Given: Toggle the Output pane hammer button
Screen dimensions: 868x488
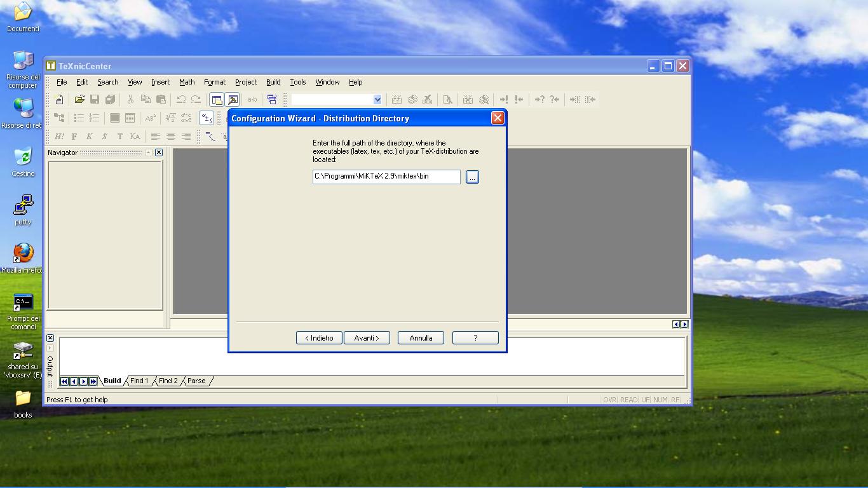Looking at the screenshot, I should 232,99.
